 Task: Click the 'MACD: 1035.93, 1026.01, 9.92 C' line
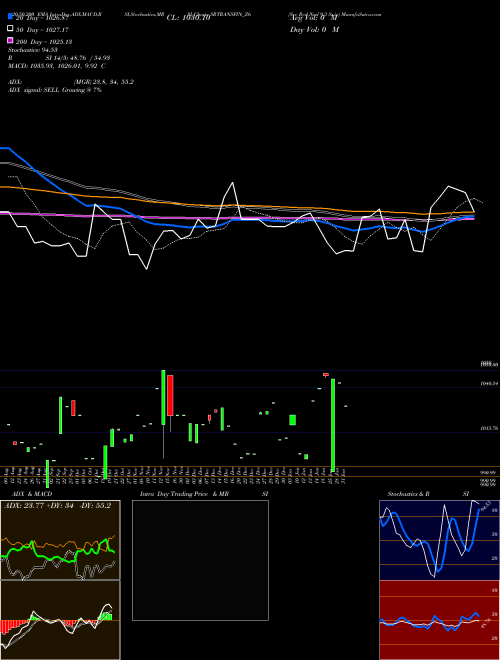[x=57, y=66]
